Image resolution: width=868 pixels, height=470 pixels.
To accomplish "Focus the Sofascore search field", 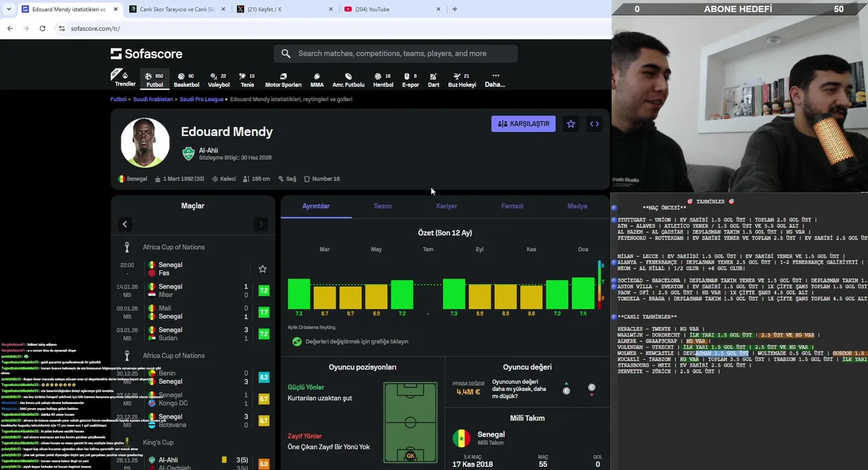I will point(396,54).
